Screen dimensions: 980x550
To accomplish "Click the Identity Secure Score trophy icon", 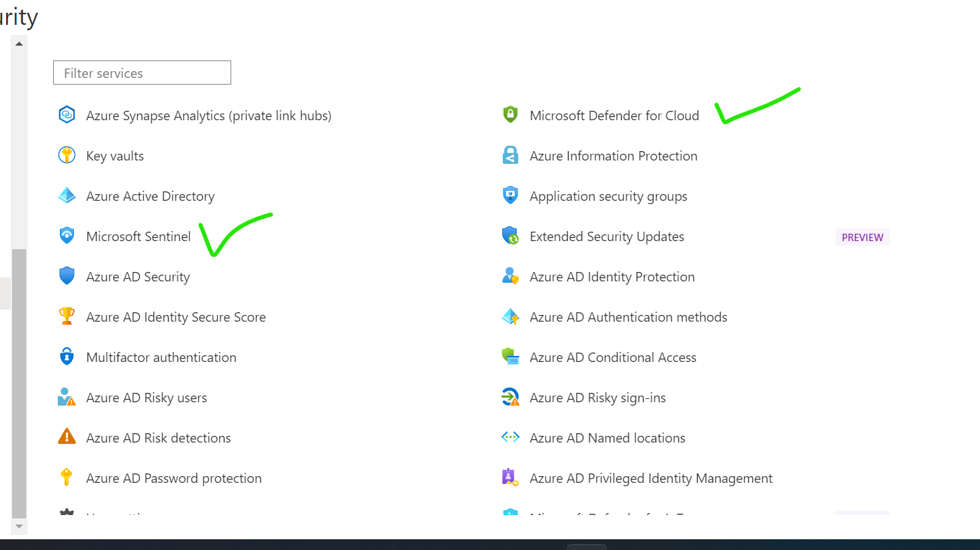I will point(67,316).
